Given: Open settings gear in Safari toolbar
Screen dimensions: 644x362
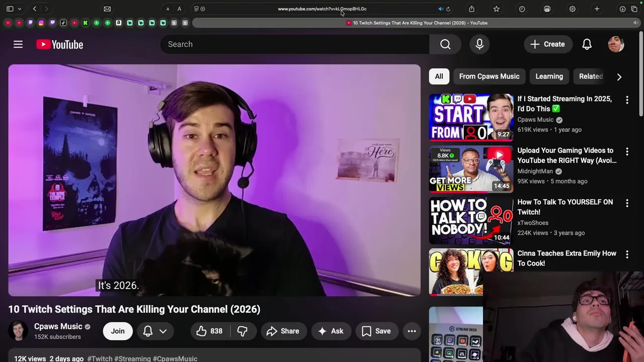Looking at the screenshot, I should (572, 9).
